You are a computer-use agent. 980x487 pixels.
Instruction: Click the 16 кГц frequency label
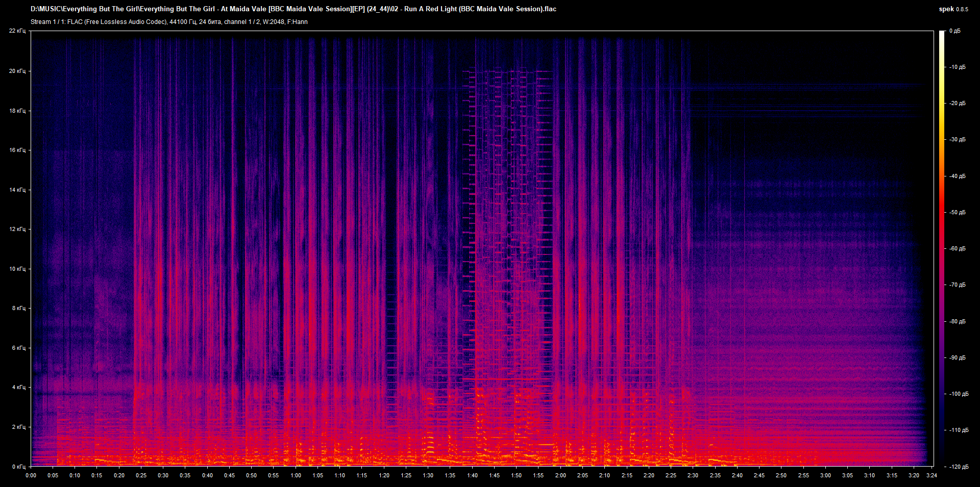pos(17,150)
